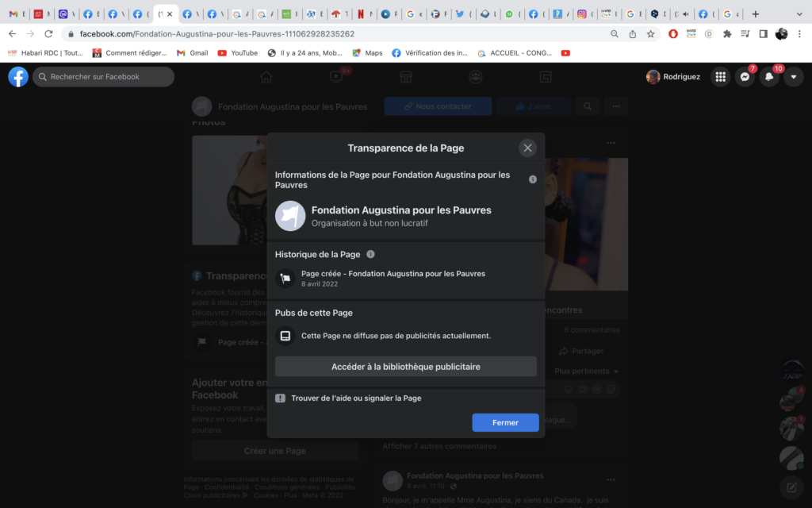Open the Rodriguez profile link
This screenshot has height=508, width=812.
point(673,77)
